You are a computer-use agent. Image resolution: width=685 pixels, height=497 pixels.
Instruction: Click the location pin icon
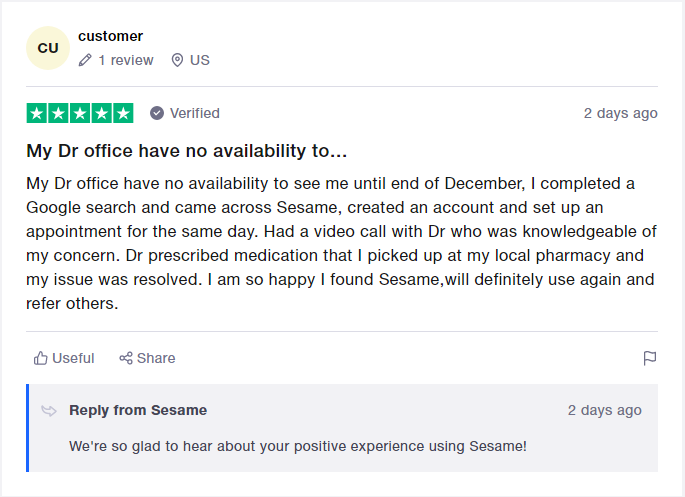coord(177,60)
